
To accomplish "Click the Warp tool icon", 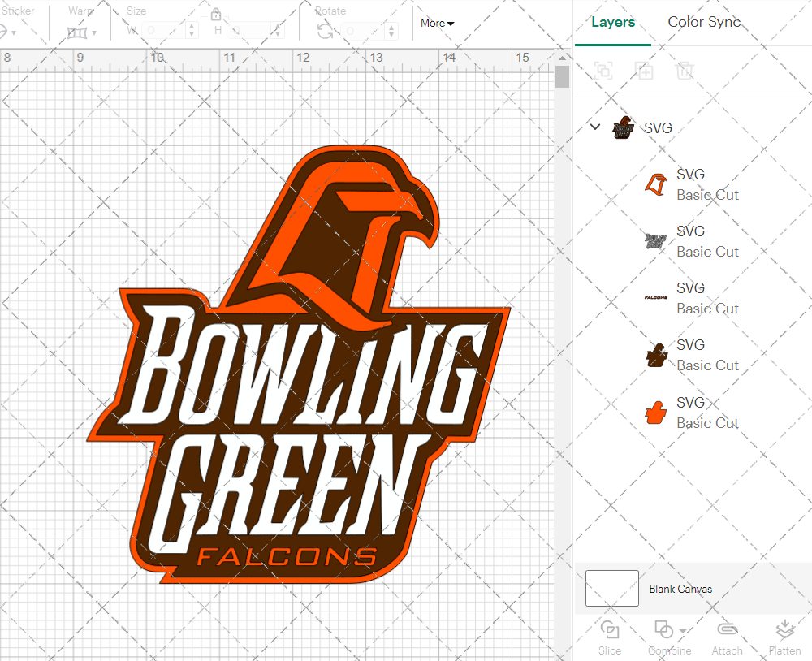I will click(x=79, y=31).
